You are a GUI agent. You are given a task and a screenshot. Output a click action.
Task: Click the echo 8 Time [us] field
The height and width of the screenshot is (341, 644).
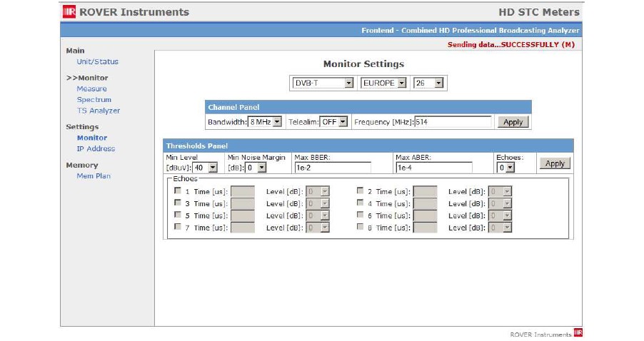coord(425,228)
